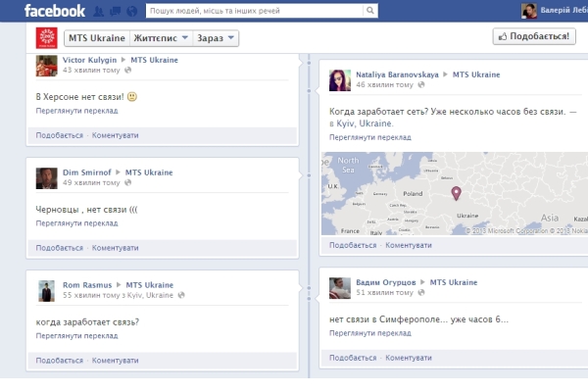This screenshot has width=588, height=392.
Task: Click the Подобається! like page button
Action: click(534, 36)
